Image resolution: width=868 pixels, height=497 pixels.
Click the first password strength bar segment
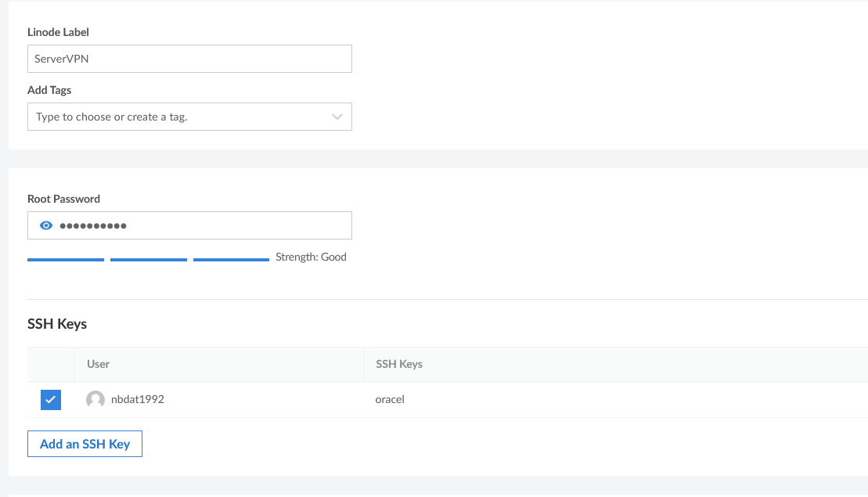(x=66, y=259)
